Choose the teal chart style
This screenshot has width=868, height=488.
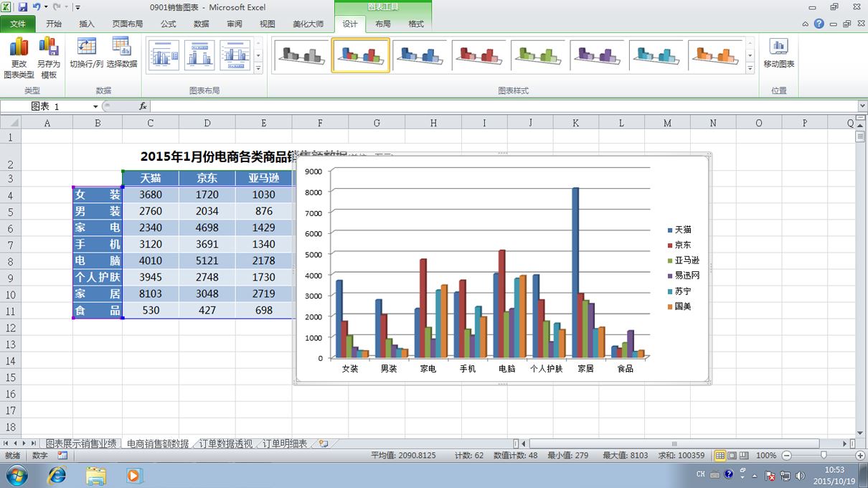(x=658, y=55)
